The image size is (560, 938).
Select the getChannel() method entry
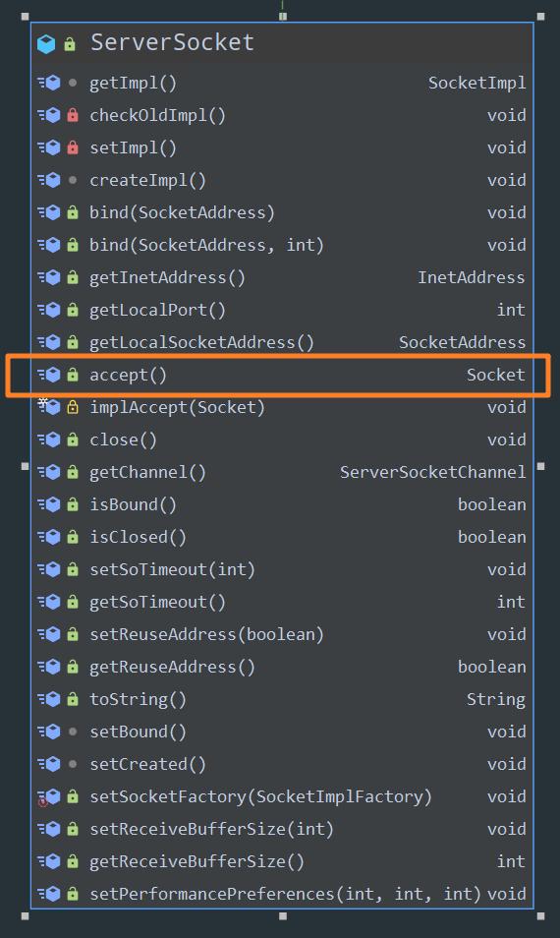(x=147, y=473)
